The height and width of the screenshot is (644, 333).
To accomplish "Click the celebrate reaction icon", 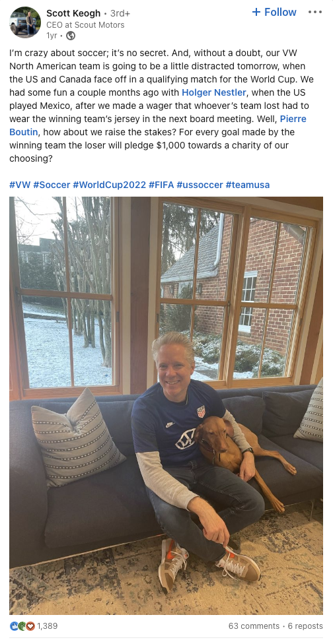I will point(22,626).
